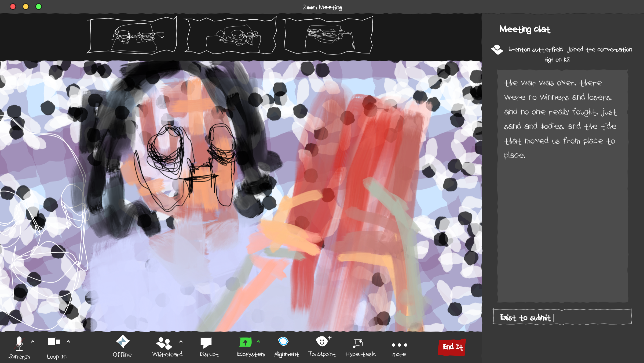
Task: Toggle the green Ecosystem share screen icon
Action: 245,342
